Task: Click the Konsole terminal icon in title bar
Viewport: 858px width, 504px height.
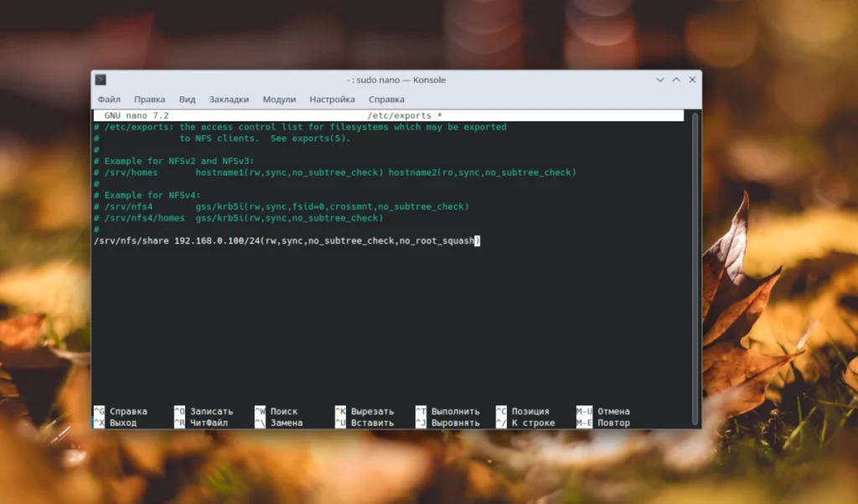Action: [101, 80]
